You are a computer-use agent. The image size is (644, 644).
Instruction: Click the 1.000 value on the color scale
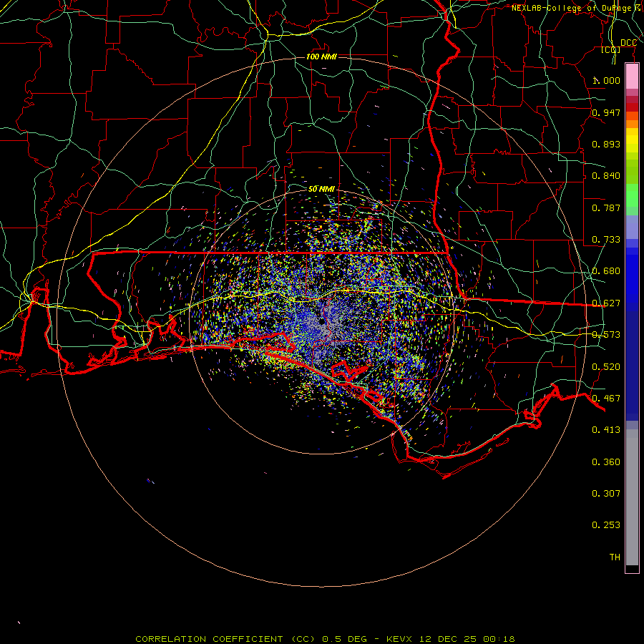pyautogui.click(x=606, y=80)
